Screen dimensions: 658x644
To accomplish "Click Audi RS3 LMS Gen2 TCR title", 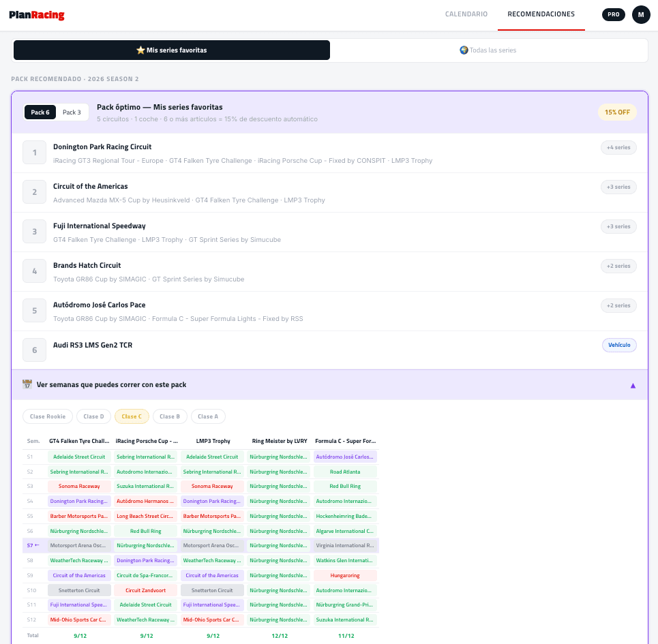I will (92, 345).
